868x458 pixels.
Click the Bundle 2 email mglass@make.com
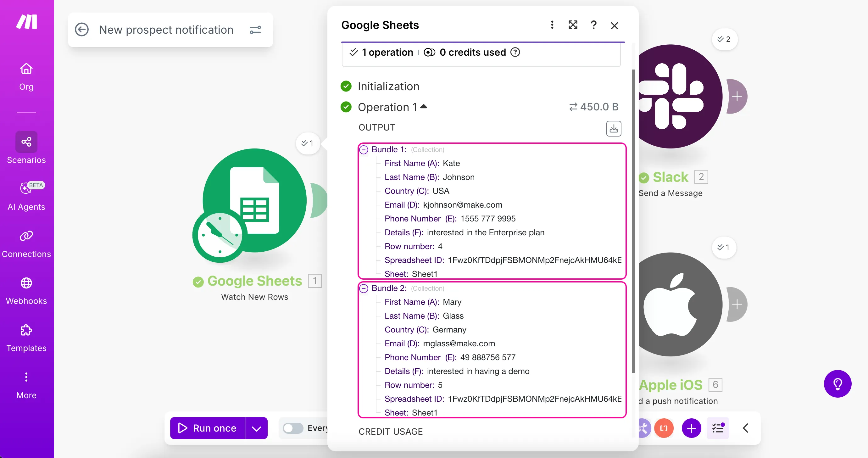tap(459, 343)
